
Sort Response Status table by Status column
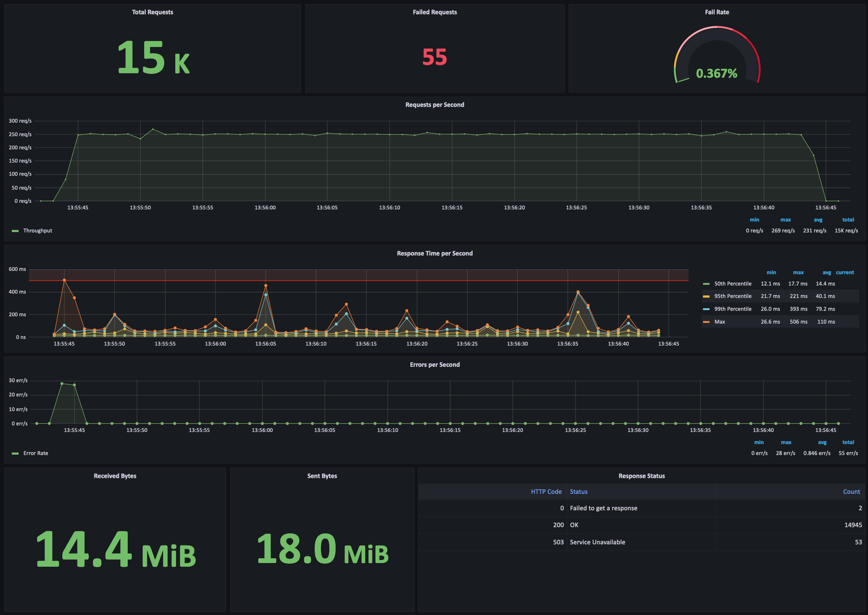[579, 492]
